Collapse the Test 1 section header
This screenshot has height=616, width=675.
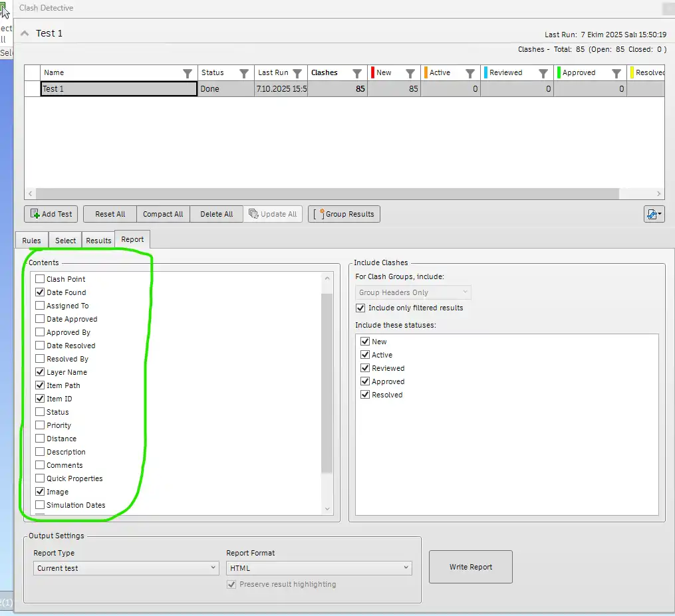[25, 32]
